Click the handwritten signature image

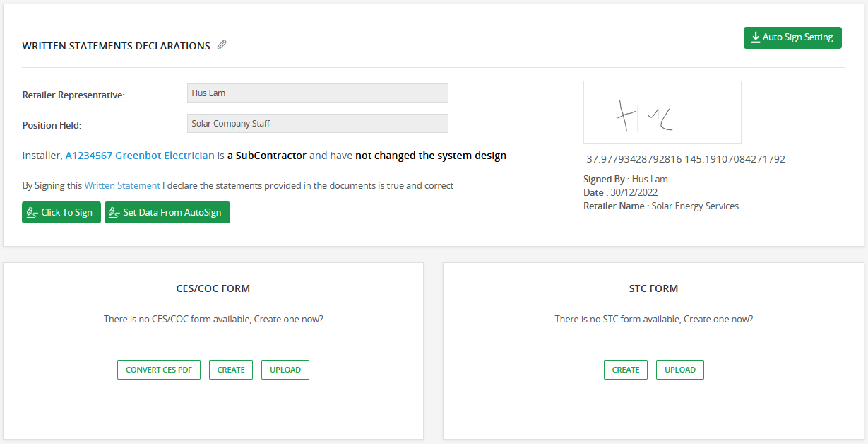[x=662, y=112]
